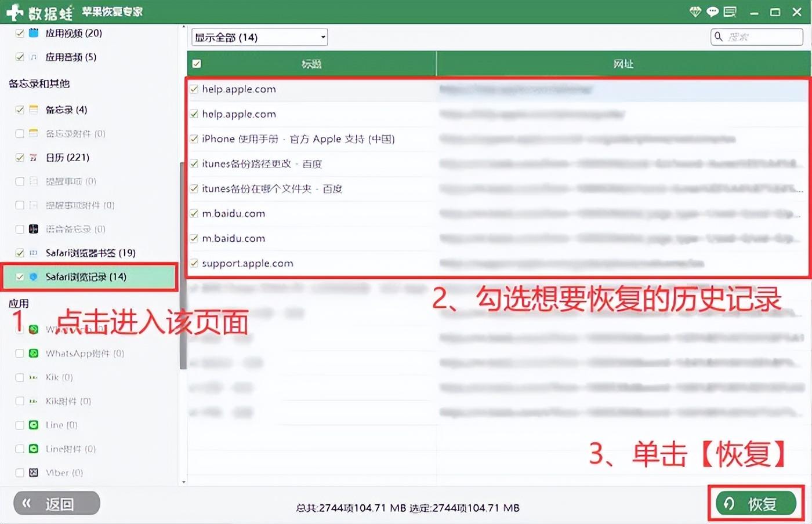Click the 提醒事项 (0) list icon
This screenshot has height=524, width=812.
[34, 181]
